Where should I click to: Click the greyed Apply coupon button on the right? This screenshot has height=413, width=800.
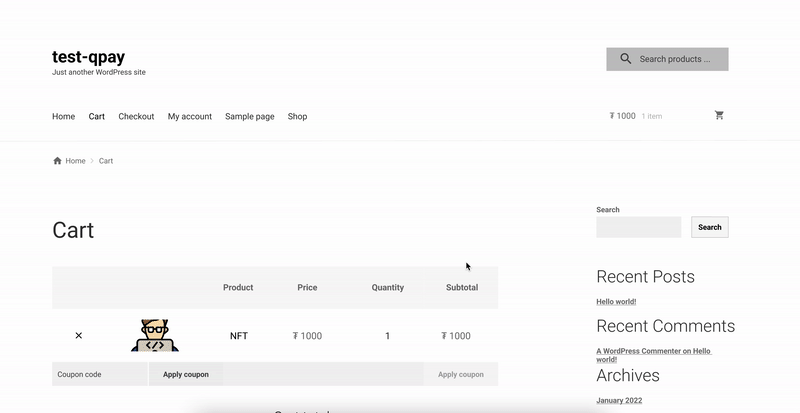(461, 374)
